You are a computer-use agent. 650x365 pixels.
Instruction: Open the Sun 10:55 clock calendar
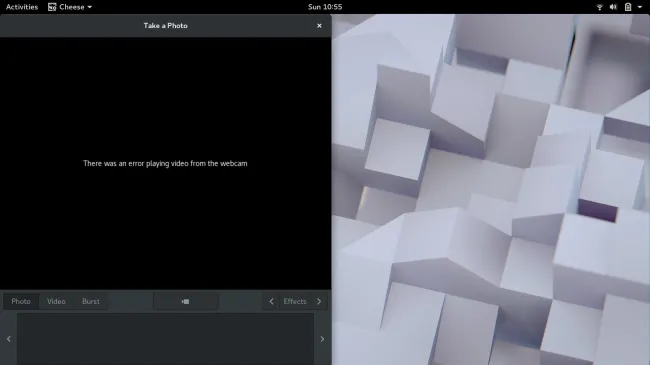tap(325, 7)
